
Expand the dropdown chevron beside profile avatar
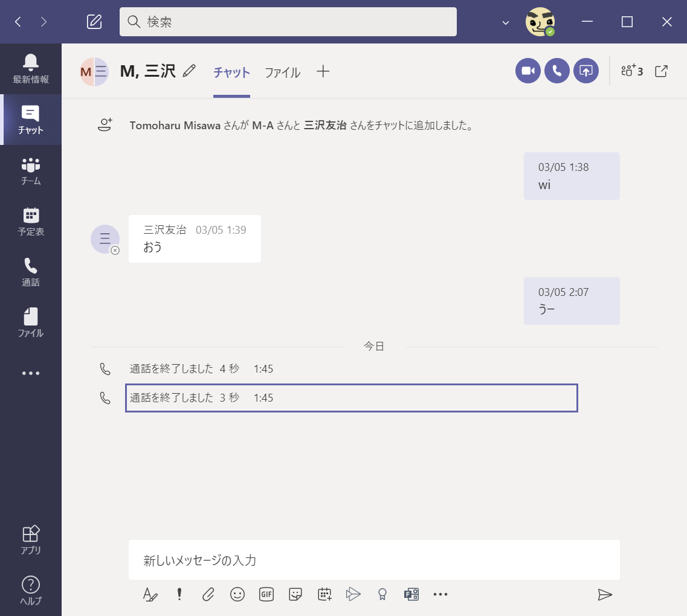[x=506, y=22]
